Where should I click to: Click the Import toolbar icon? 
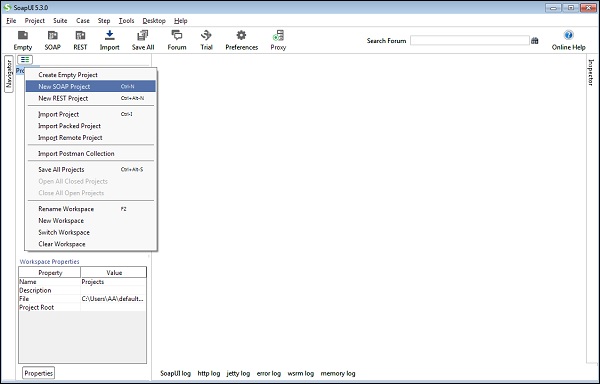coord(109,35)
